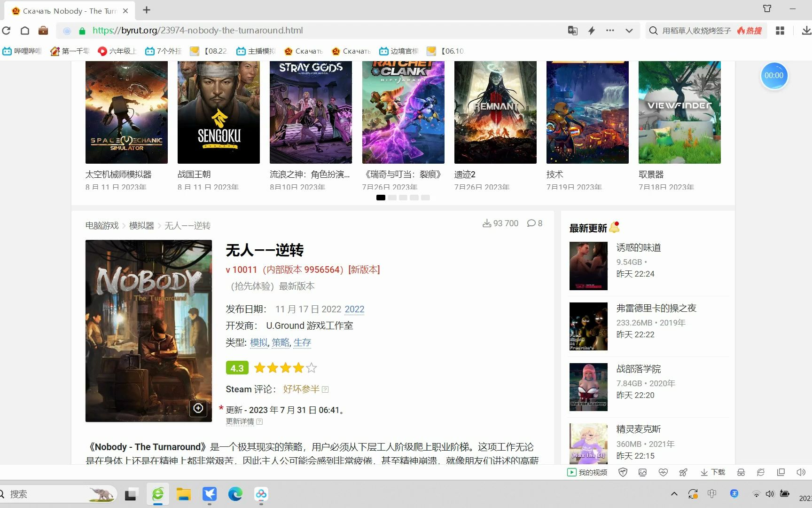Go to the browser home page icon

(25, 31)
